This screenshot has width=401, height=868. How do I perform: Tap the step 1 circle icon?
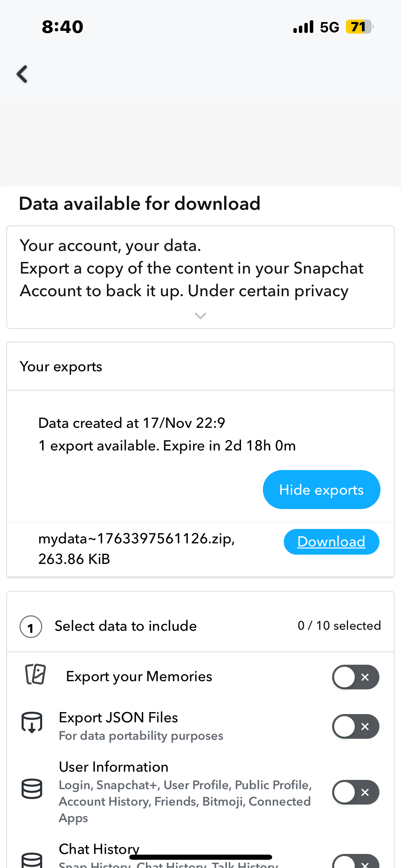(31, 627)
